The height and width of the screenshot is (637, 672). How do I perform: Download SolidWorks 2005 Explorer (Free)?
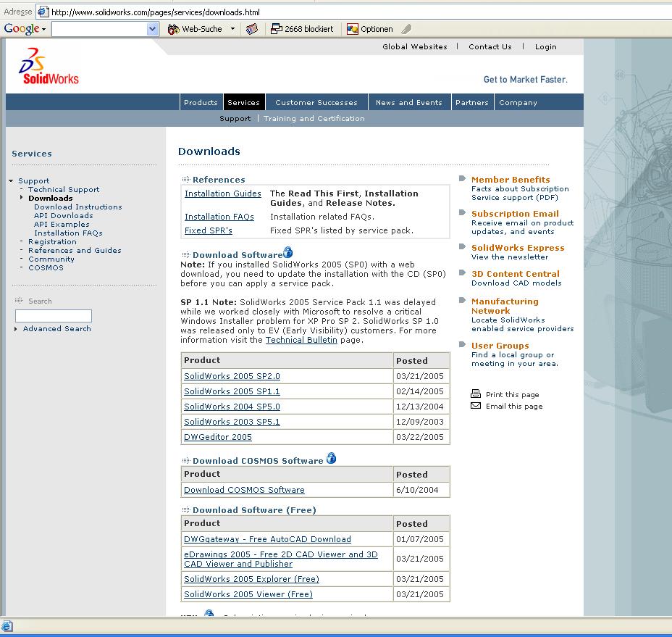pyautogui.click(x=251, y=579)
